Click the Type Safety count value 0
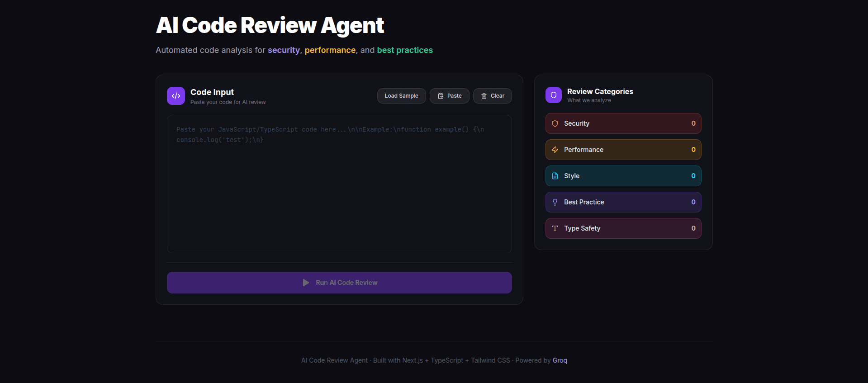This screenshot has width=868, height=383. (x=693, y=228)
